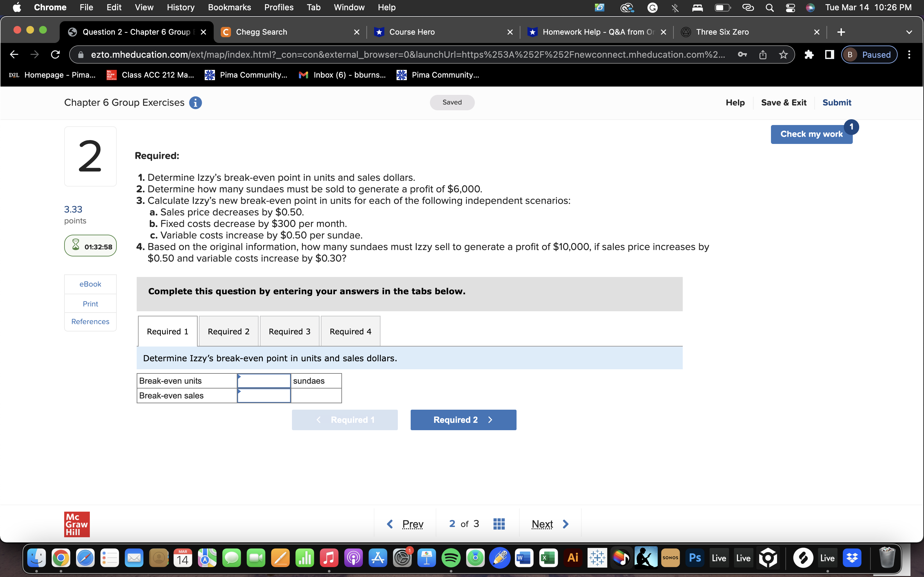Viewport: 924px width, 577px height.
Task: Click the Break-even units input field
Action: (x=264, y=381)
